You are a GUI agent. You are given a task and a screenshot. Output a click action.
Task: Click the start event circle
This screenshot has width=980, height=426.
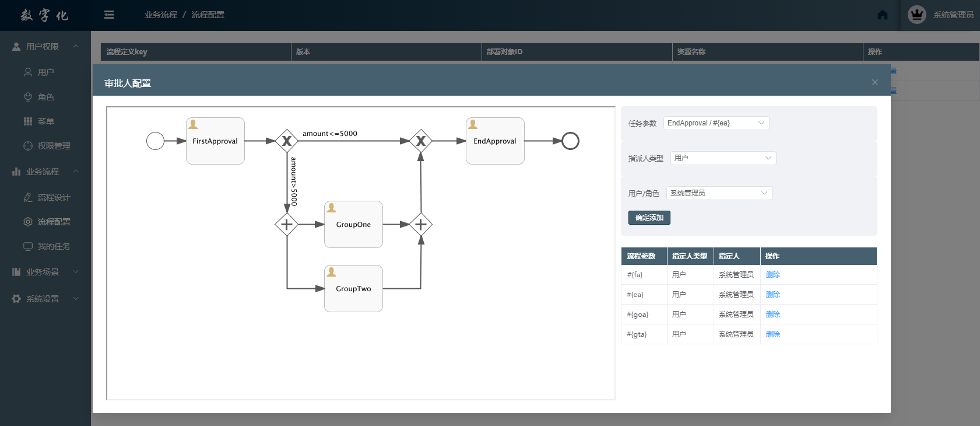[x=155, y=141]
